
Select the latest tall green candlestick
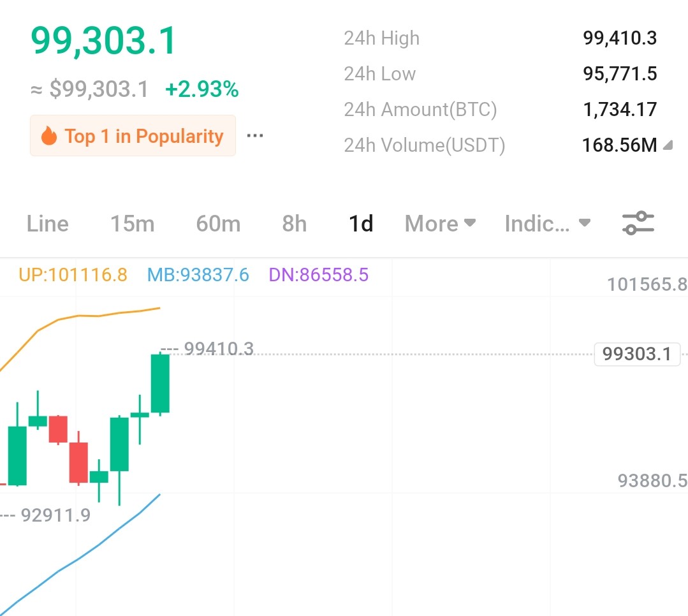click(160, 383)
